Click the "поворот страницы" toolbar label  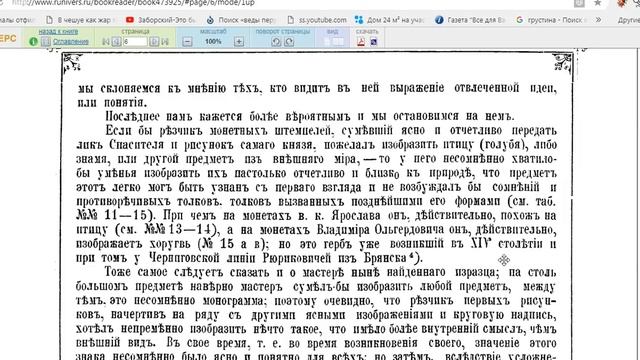pyautogui.click(x=282, y=31)
